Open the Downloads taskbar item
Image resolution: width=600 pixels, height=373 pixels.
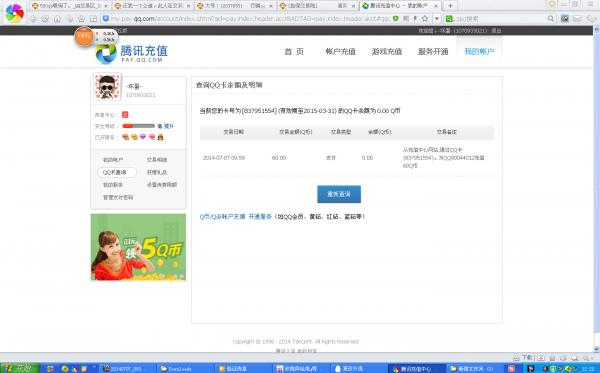tap(186, 368)
